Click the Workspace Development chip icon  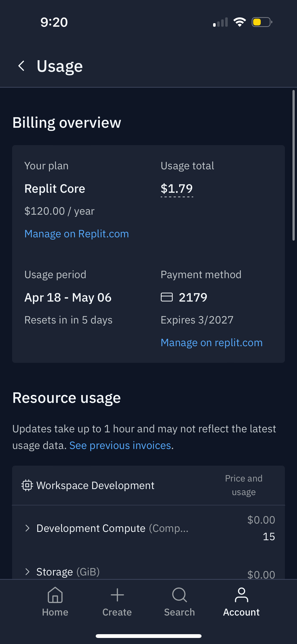click(27, 485)
